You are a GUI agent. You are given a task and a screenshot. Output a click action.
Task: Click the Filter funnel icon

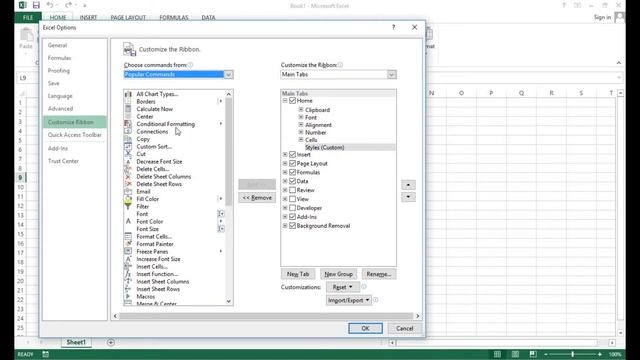(x=128, y=207)
